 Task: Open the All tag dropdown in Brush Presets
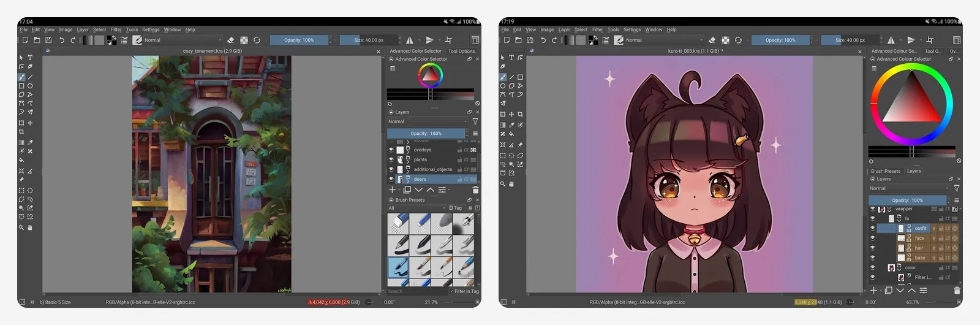pyautogui.click(x=416, y=208)
